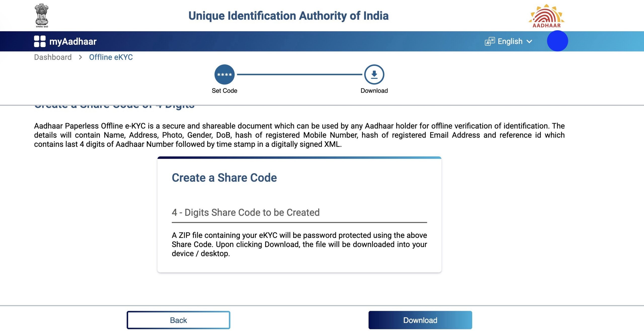Click the Offline eKYC breadcrumb
This screenshot has height=334, width=644.
pos(111,57)
